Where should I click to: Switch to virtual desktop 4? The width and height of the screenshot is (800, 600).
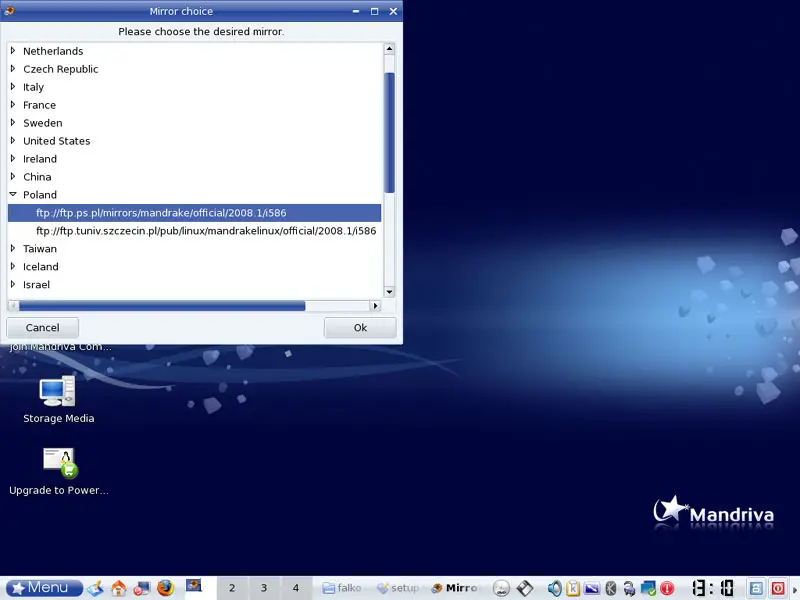[x=295, y=588]
